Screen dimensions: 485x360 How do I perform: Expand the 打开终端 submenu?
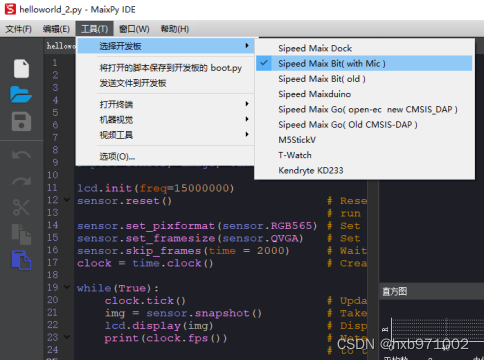pyautogui.click(x=166, y=104)
